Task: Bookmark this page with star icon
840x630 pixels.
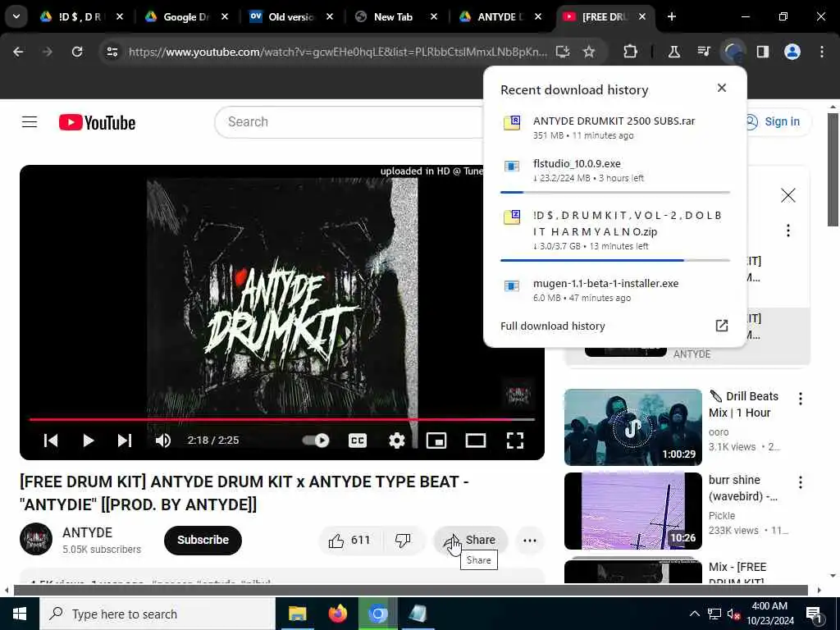Action: (589, 52)
